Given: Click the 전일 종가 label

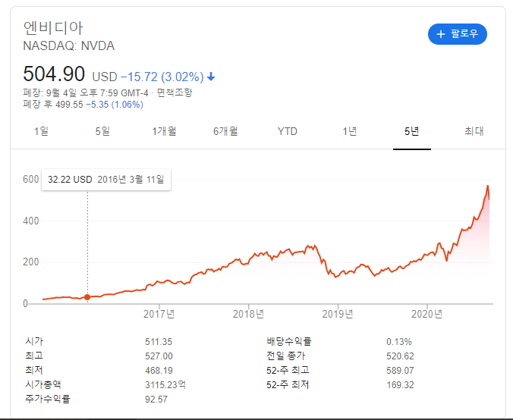Looking at the screenshot, I should tap(285, 356).
